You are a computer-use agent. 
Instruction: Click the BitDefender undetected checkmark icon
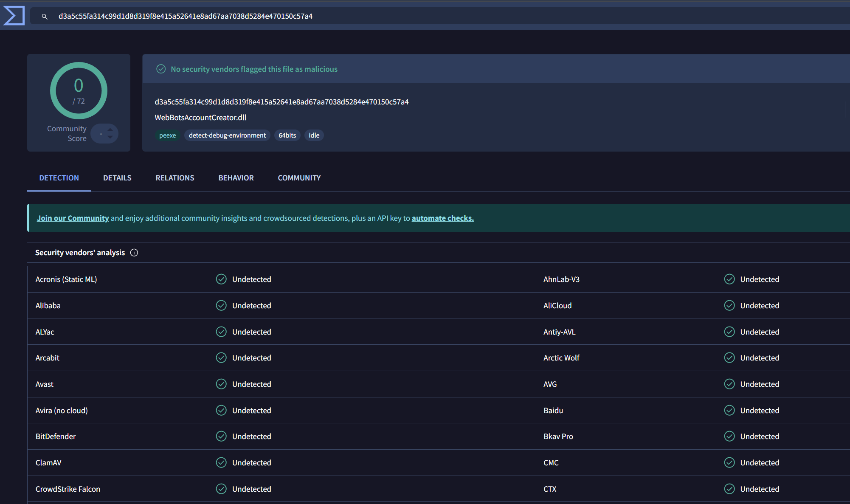[221, 436]
